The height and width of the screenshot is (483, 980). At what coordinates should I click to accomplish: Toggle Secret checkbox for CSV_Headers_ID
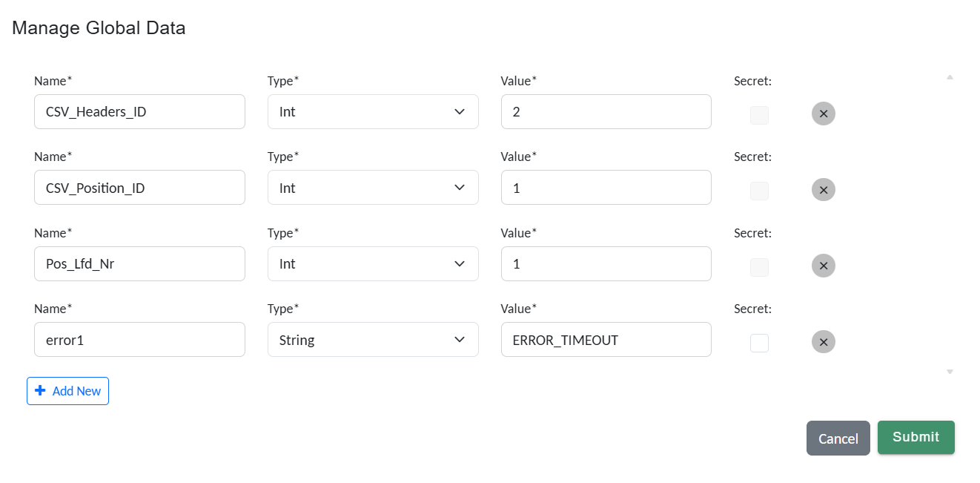pyautogui.click(x=759, y=115)
